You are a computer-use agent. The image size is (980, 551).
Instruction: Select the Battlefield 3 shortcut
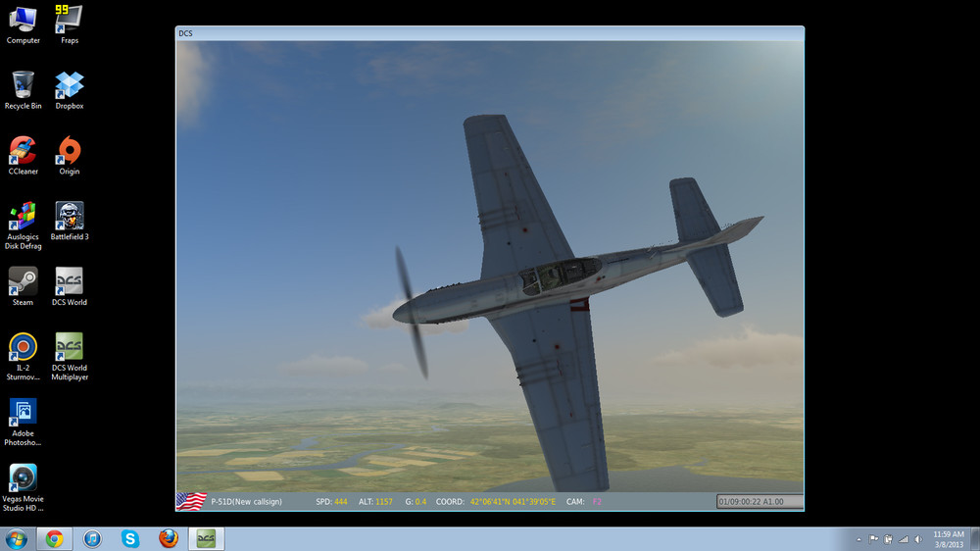click(70, 222)
